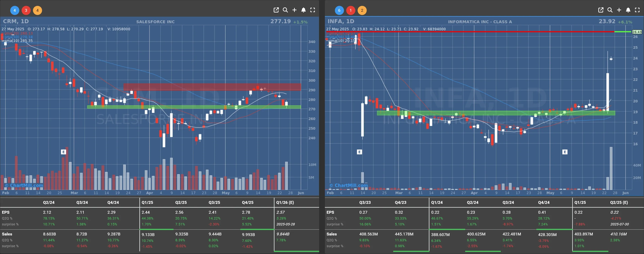
Task: Click the Q2/25 (E) column header on INFA
Action: point(619,202)
